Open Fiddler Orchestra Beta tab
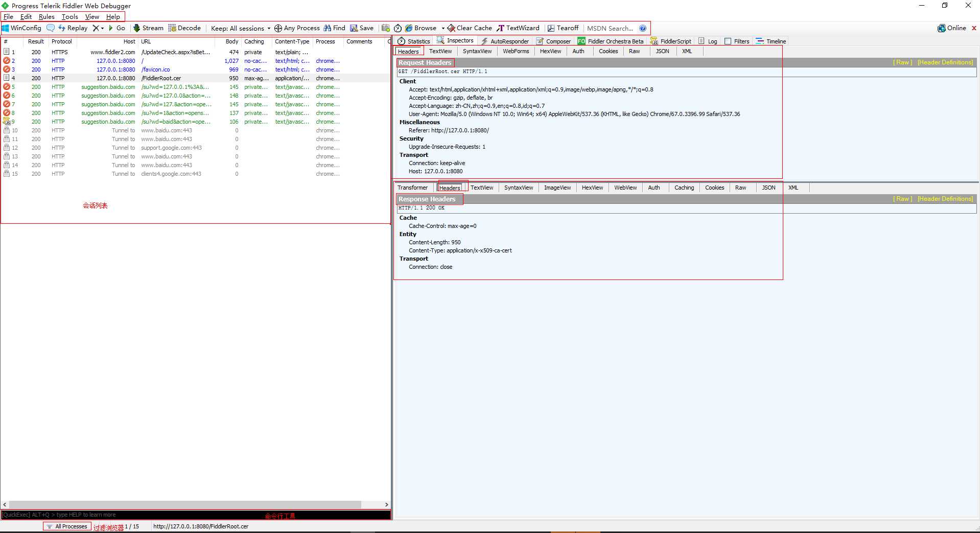 coord(611,41)
